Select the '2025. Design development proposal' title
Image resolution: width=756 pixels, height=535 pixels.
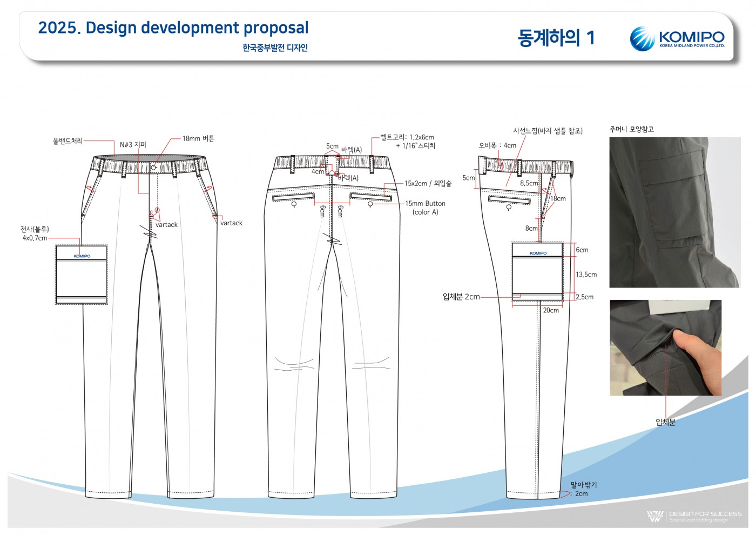point(173,28)
